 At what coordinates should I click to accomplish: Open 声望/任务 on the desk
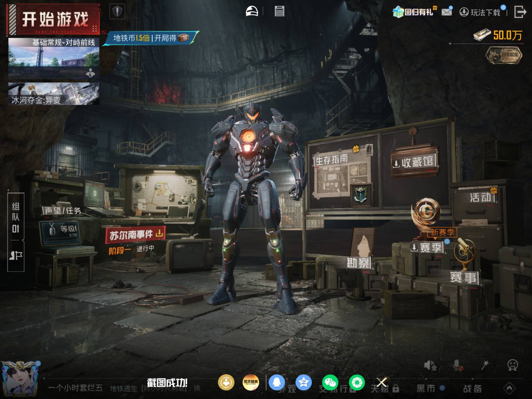coord(62,210)
